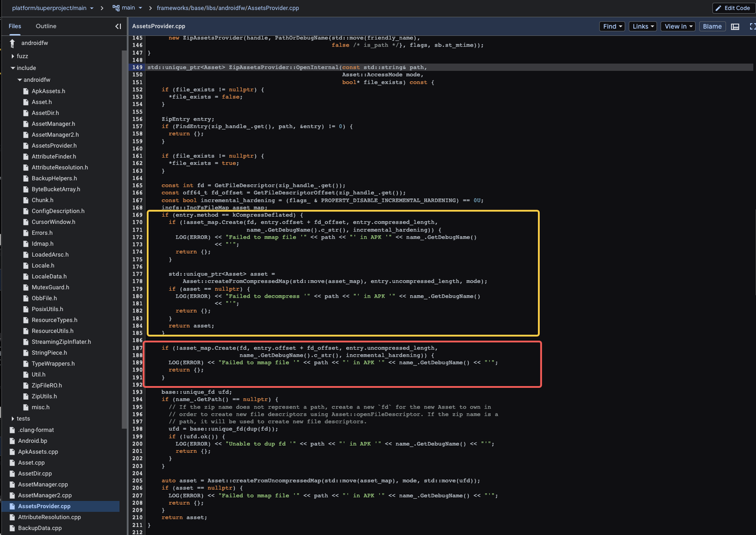The image size is (756, 535).
Task: Click the frameworks/base/libs/androidfw/AssetsProvider.cpp breadcrumb path
Action: tap(228, 8)
